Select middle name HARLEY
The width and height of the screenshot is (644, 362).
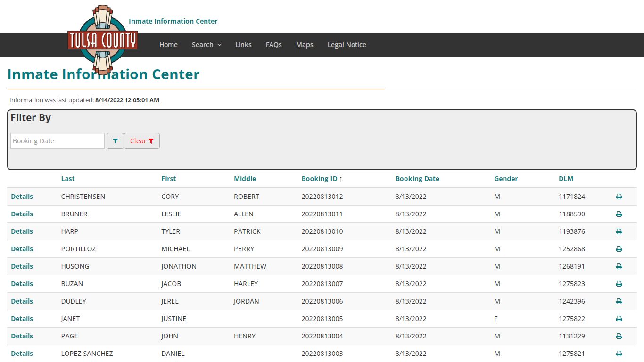click(x=246, y=284)
